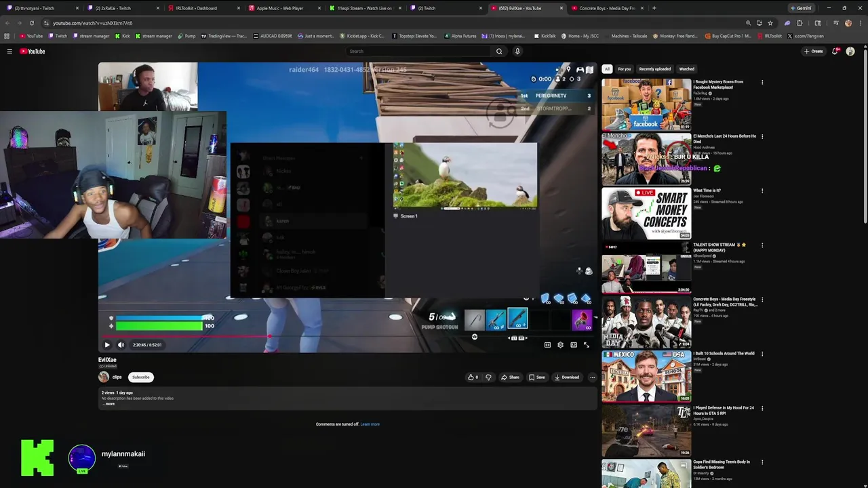Click the Pump bookmark
The image size is (868, 488).
point(186,36)
